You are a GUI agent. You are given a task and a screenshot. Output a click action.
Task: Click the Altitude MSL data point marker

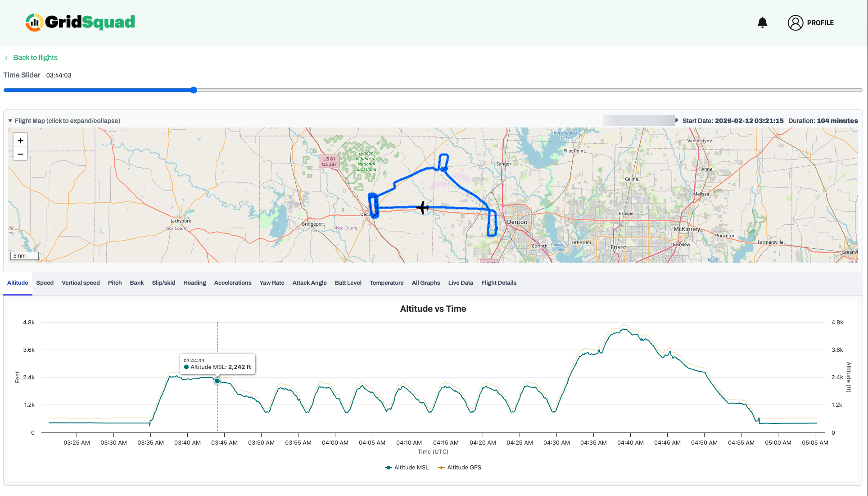point(217,381)
